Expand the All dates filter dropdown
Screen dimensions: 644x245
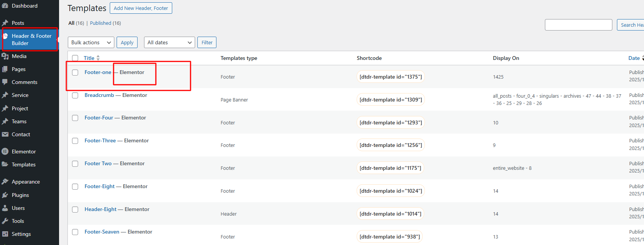(169, 42)
